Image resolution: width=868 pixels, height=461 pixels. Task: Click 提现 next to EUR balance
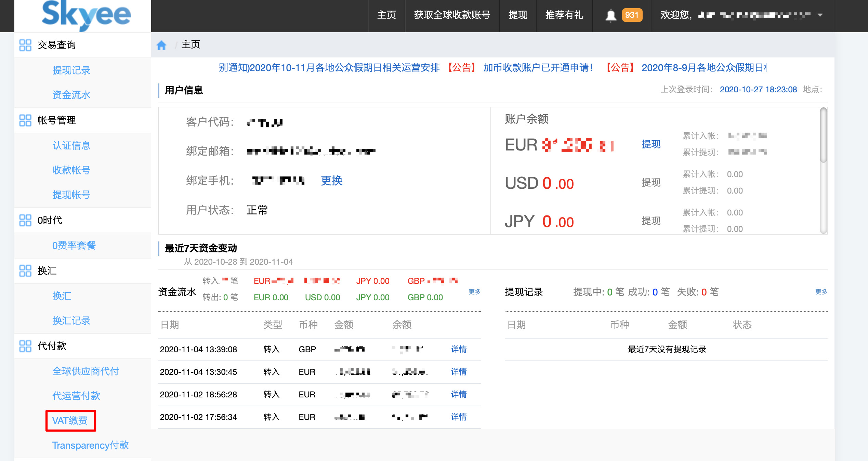click(651, 144)
